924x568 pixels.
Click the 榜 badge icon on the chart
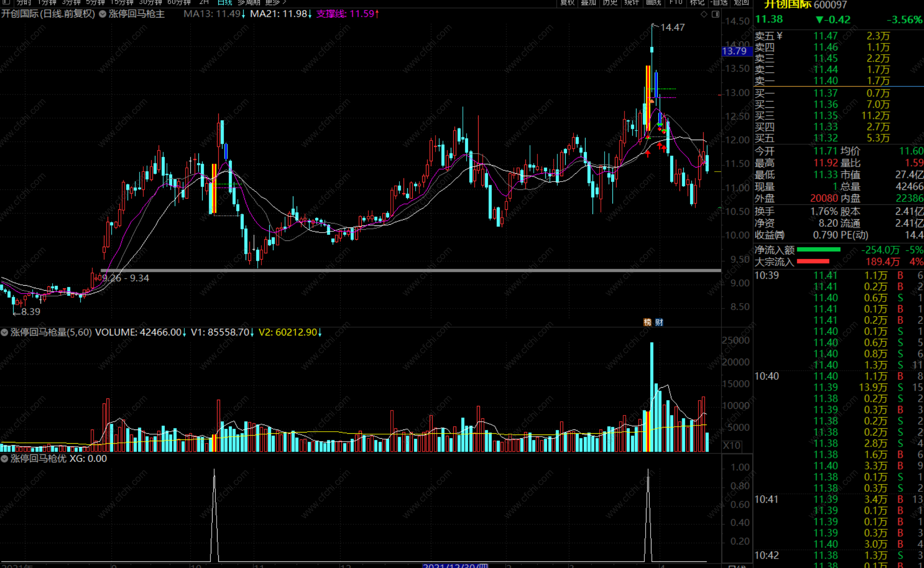tap(648, 322)
